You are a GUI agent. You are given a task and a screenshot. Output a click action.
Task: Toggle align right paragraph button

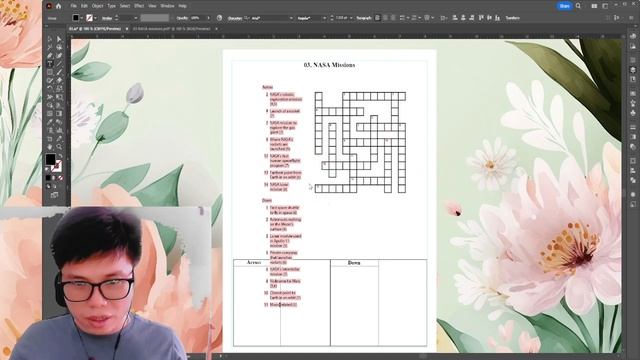click(x=393, y=18)
